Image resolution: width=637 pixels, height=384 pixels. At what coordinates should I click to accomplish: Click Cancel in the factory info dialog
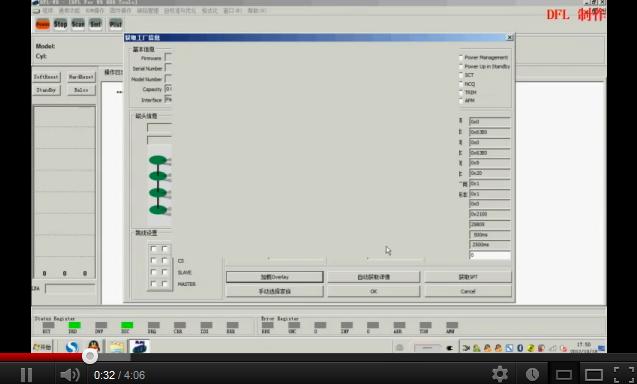click(468, 291)
